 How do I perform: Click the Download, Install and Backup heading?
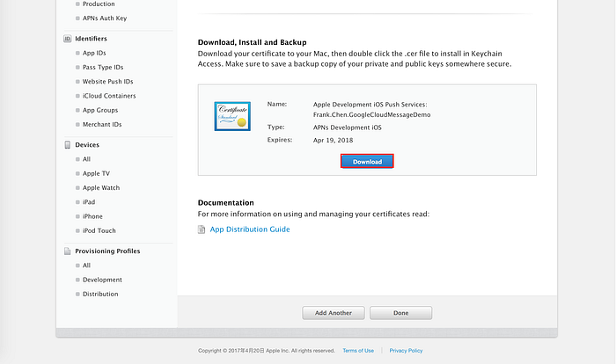(253, 42)
